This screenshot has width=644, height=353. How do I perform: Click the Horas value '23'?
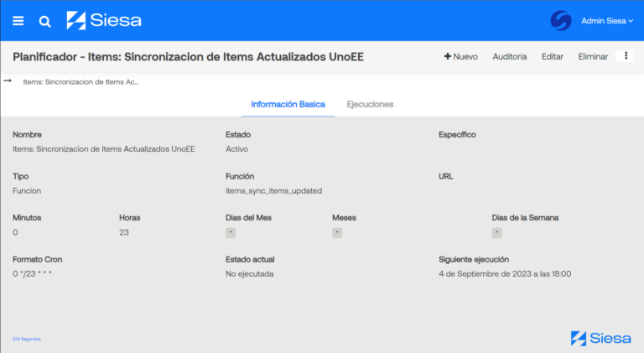coord(124,232)
